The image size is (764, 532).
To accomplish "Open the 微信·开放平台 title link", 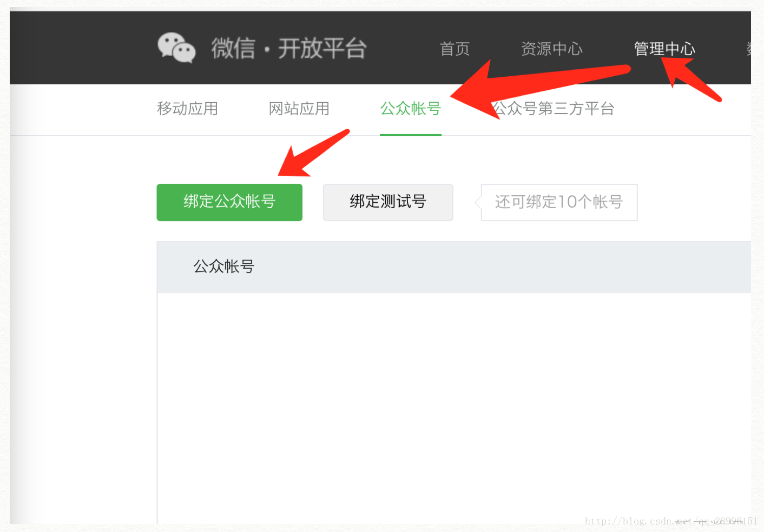I will [289, 49].
